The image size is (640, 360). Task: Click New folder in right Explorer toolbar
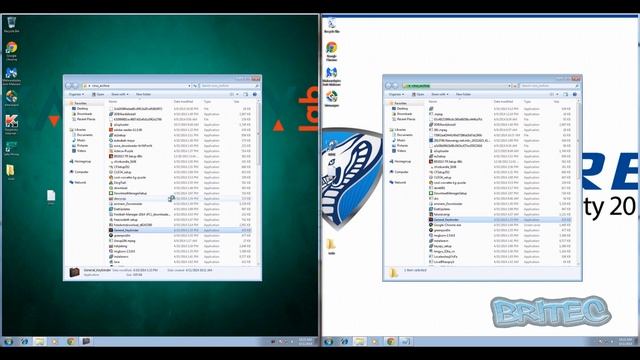point(463,94)
